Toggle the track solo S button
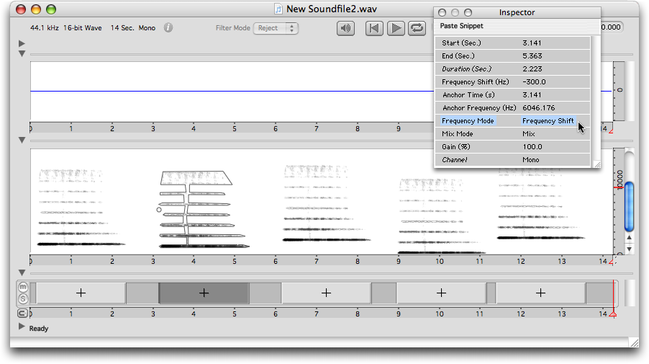 (23, 298)
